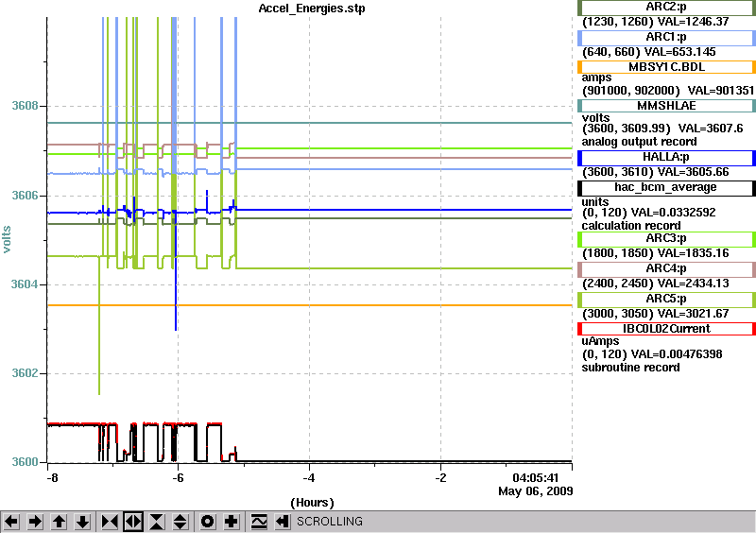
Task: Click the y-axis tick label 3602
Action: point(25,373)
